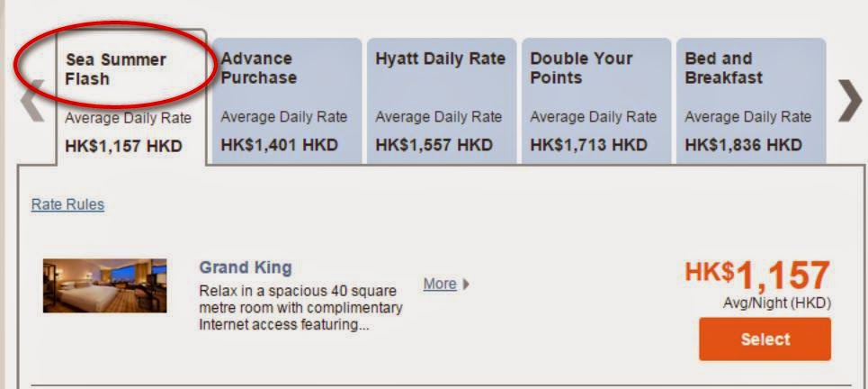Screen dimensions: 868x389
Task: Open the Rate Rules link
Action: click(67, 204)
